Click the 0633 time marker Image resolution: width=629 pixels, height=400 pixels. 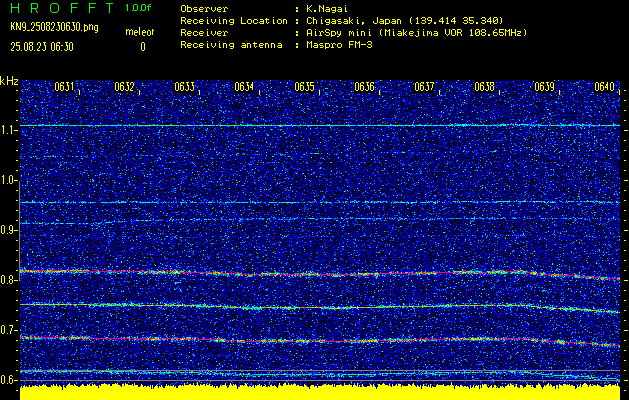[x=185, y=87]
